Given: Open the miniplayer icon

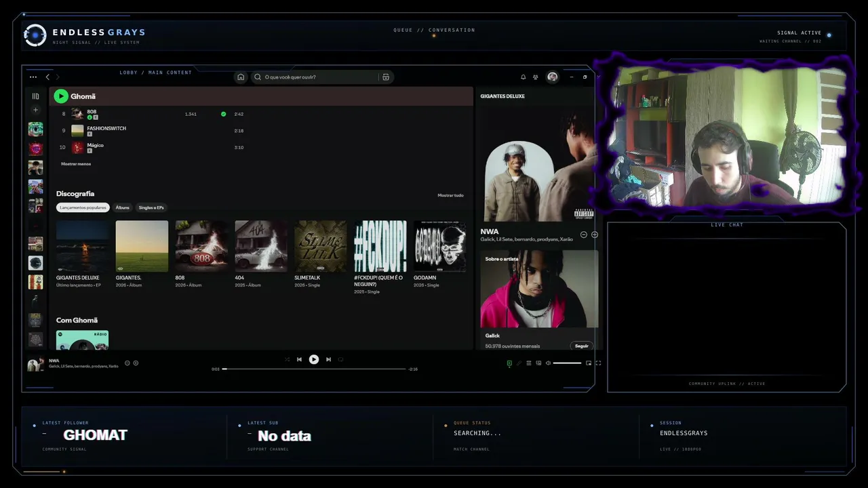Looking at the screenshot, I should pyautogui.click(x=589, y=363).
